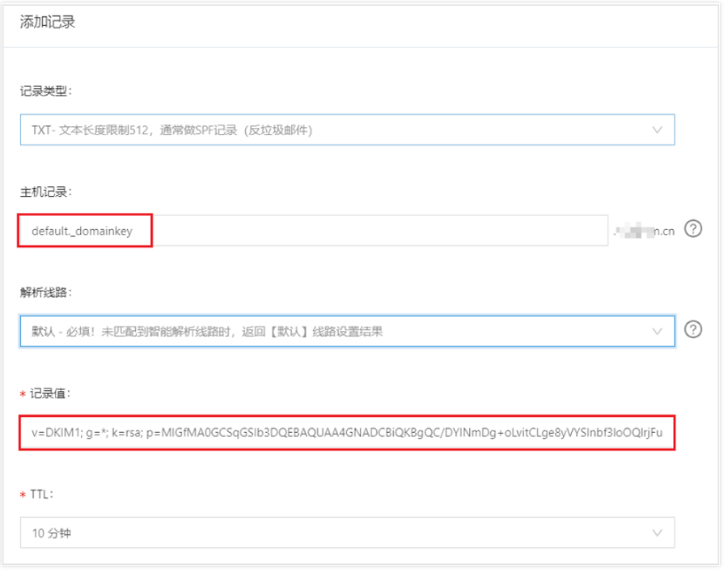The height and width of the screenshot is (573, 728).
Task: Click the TTL label
Action: [42, 494]
